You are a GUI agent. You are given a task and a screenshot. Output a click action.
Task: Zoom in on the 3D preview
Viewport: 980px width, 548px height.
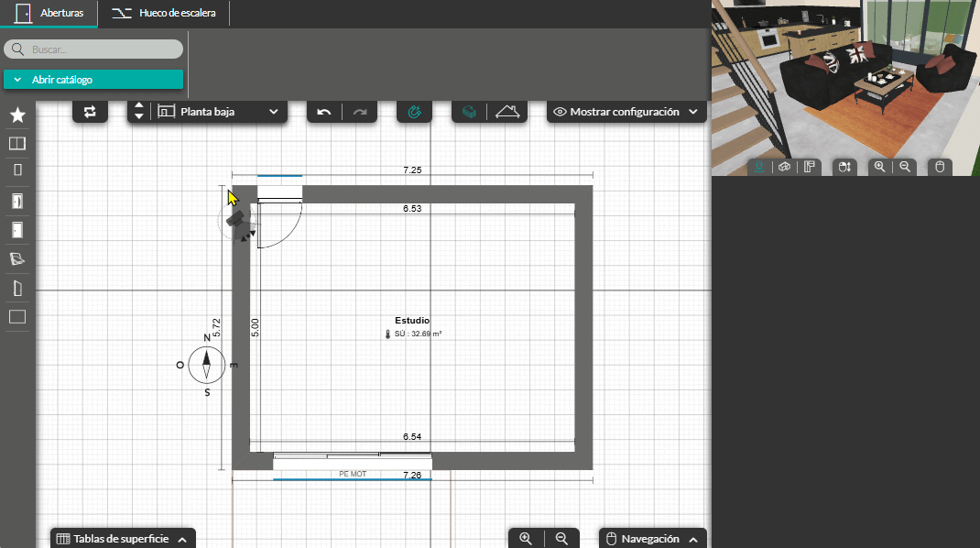click(880, 167)
